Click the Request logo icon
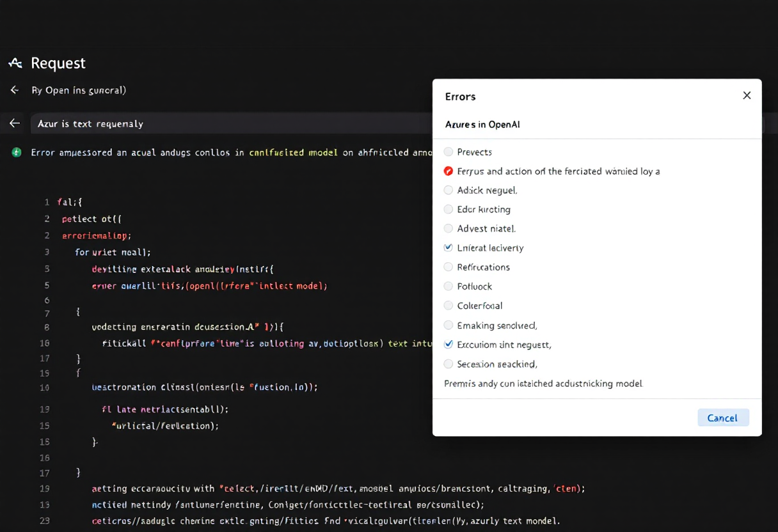The width and height of the screenshot is (778, 532). point(15,63)
